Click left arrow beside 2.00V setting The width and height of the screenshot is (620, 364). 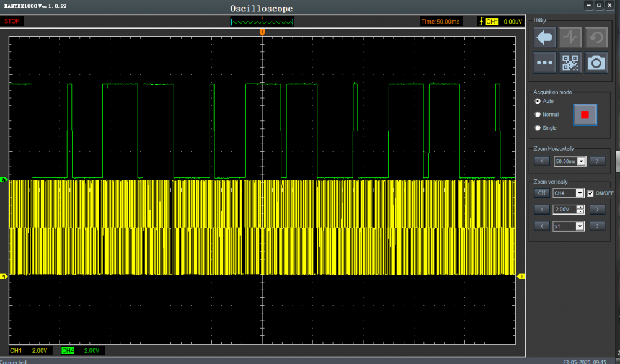tap(542, 210)
